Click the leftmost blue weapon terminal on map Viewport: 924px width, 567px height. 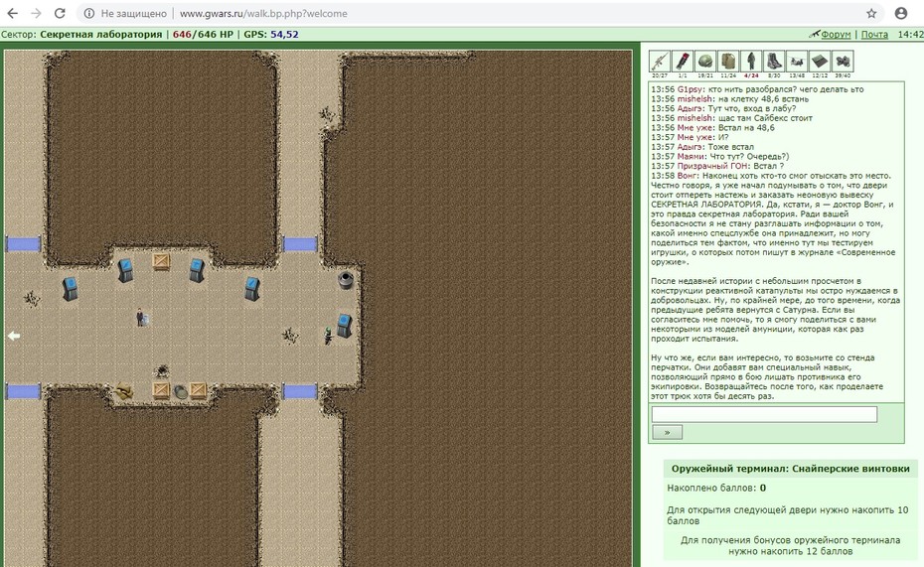click(x=71, y=289)
